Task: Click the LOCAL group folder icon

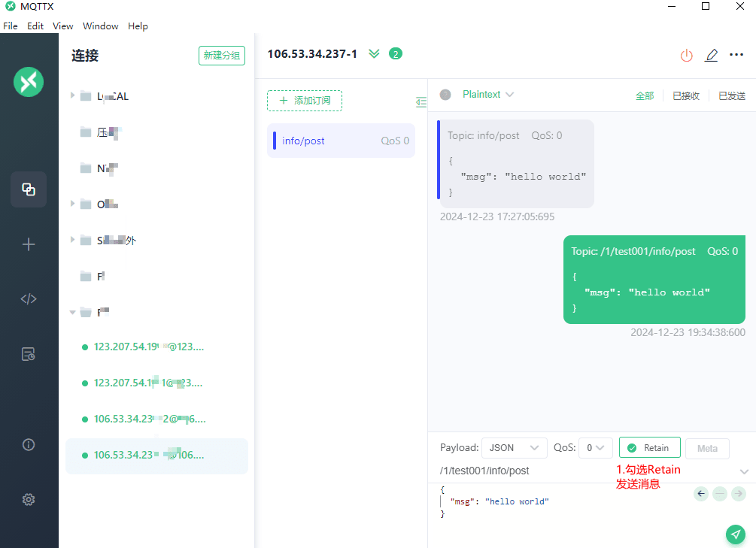Action: pyautogui.click(x=86, y=96)
